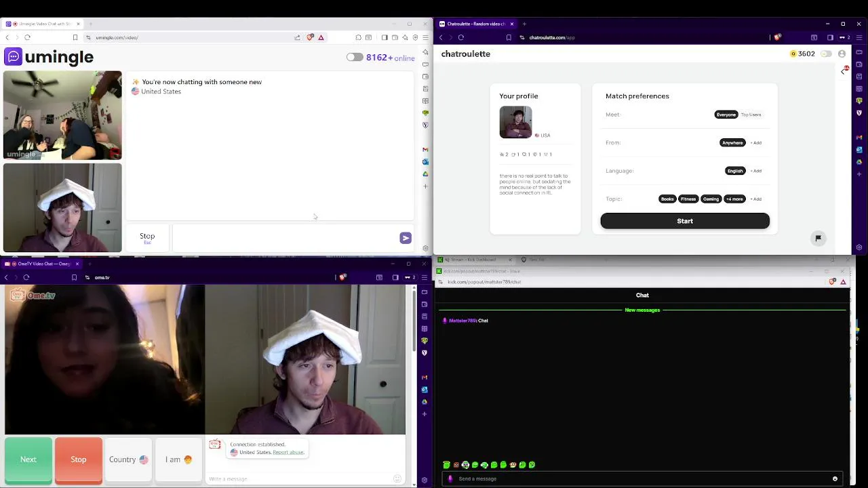Select the Chatroulette browser tab

pos(477,24)
